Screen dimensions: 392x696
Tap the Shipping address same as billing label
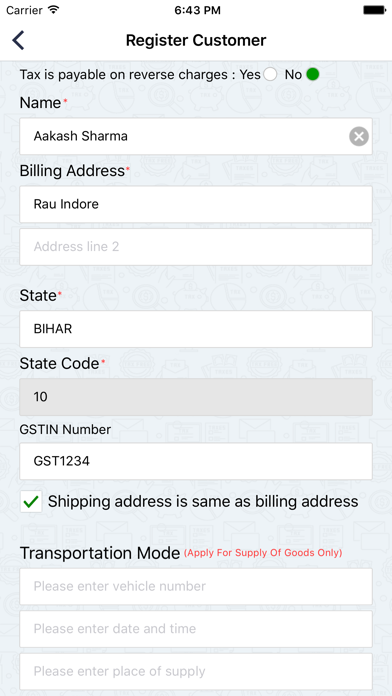tap(203, 502)
